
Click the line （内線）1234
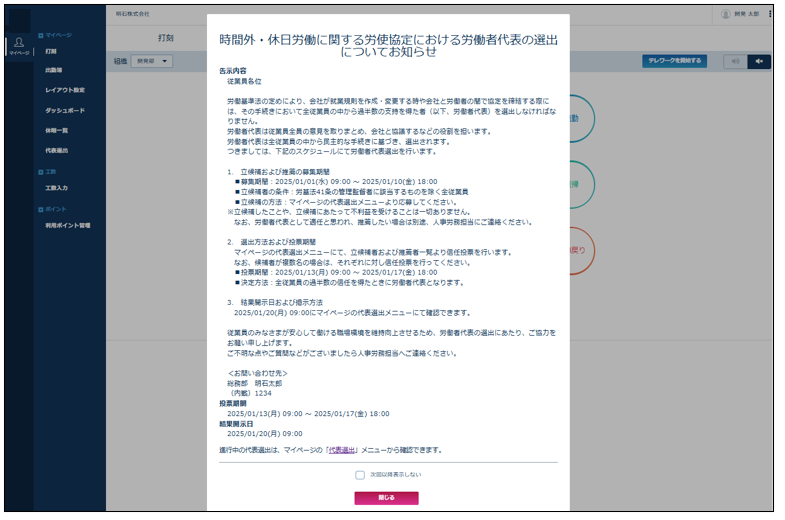pyautogui.click(x=249, y=393)
